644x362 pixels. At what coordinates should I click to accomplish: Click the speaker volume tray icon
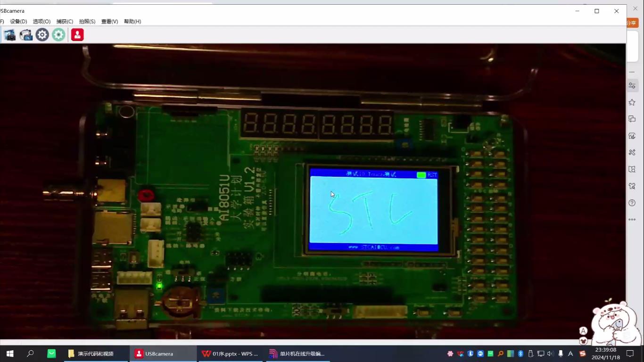(550, 354)
